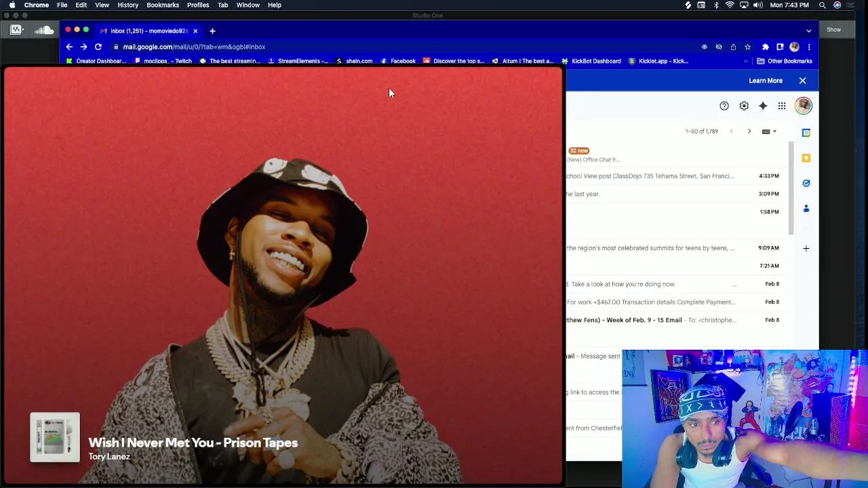The height and width of the screenshot is (488, 868).
Task: Open the Bookmarks menu
Action: [x=163, y=5]
